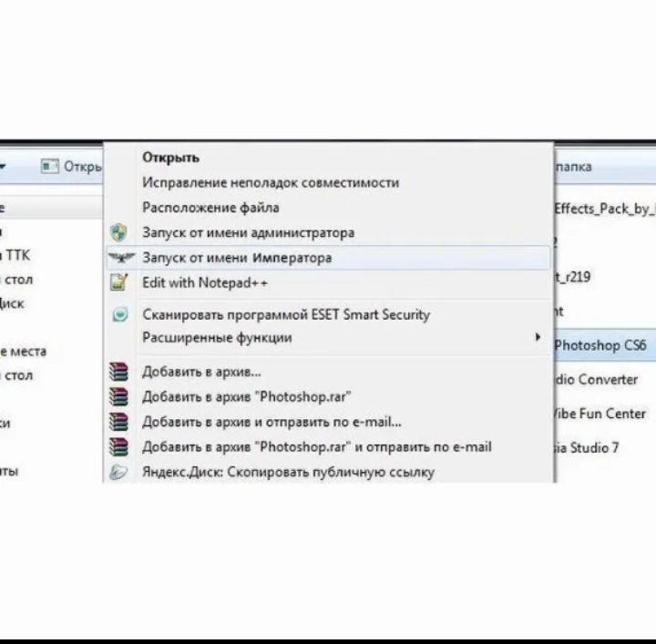
Task: Click the Notepad++ icon in menu
Action: click(x=118, y=282)
